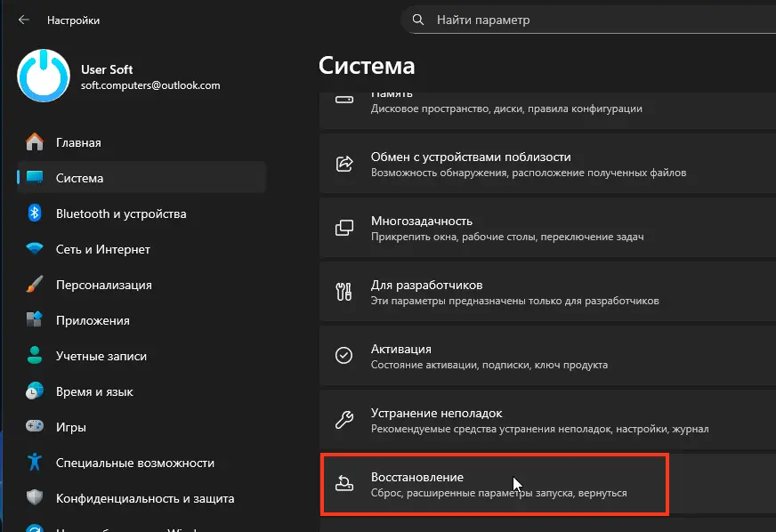Click the search magnifier icon
Image resolution: width=776 pixels, height=532 pixels.
click(417, 19)
